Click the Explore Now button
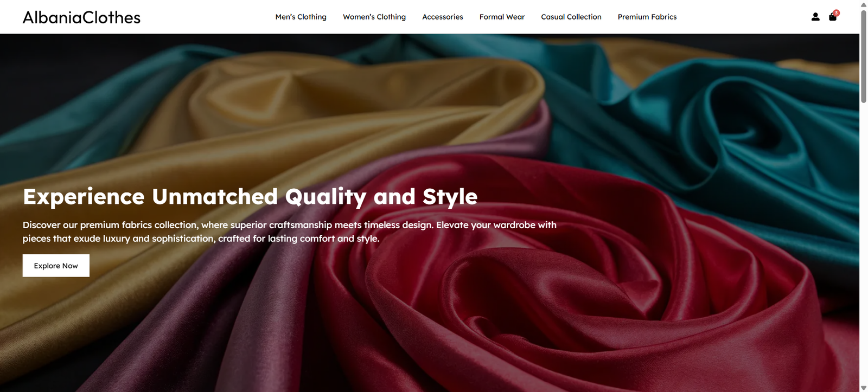 pos(56,266)
